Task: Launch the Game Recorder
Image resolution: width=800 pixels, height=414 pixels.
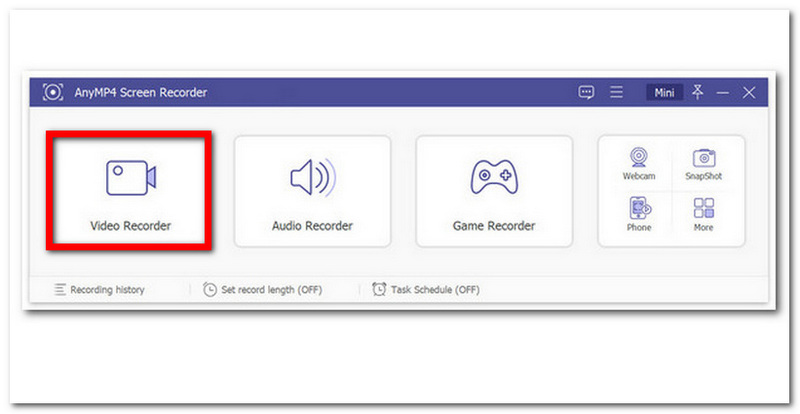Action: [494, 191]
